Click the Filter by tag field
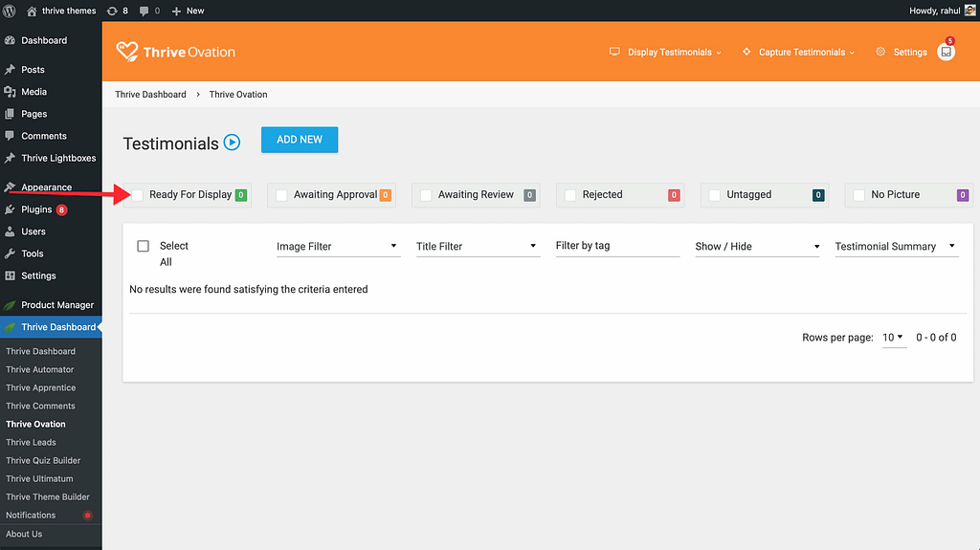The image size is (980, 550). click(x=617, y=247)
